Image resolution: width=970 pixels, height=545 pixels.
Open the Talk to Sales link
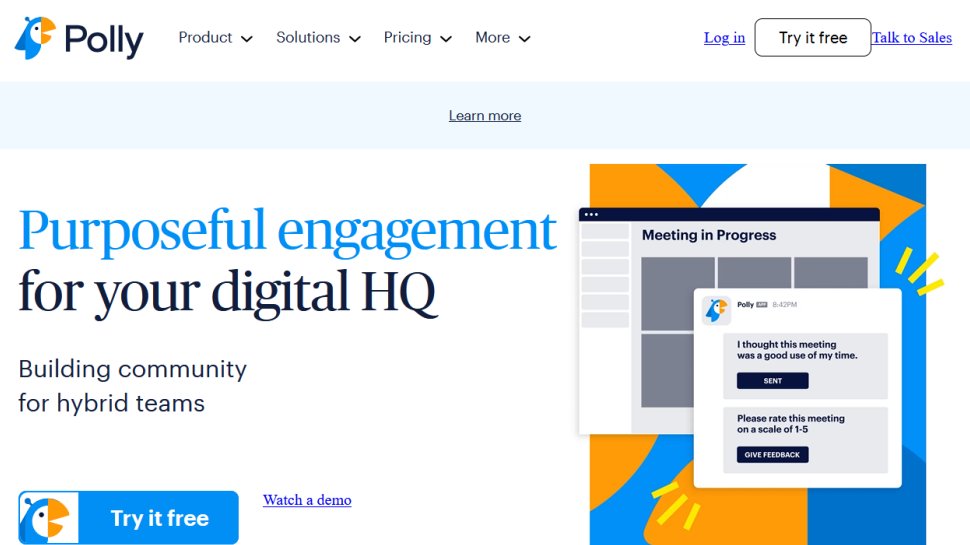(912, 38)
